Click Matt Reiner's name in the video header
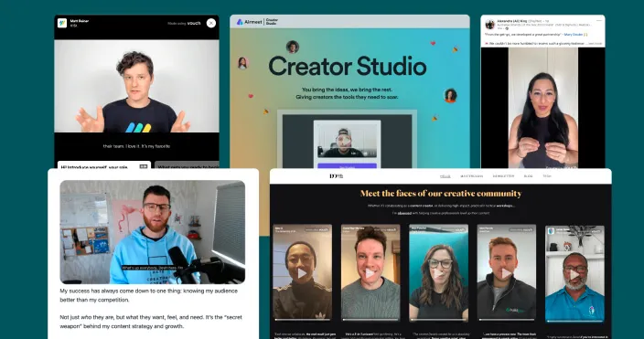This screenshot has width=644, height=339. click(x=80, y=21)
